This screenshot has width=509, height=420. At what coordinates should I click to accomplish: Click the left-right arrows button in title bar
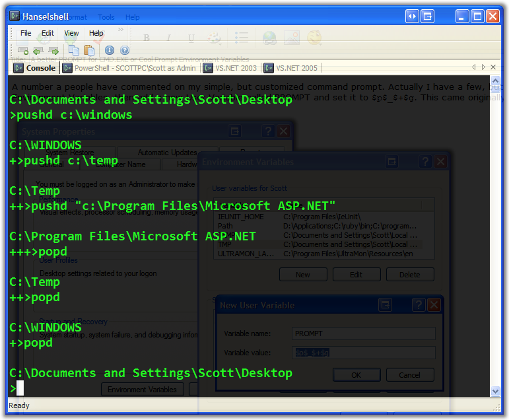pos(412,17)
